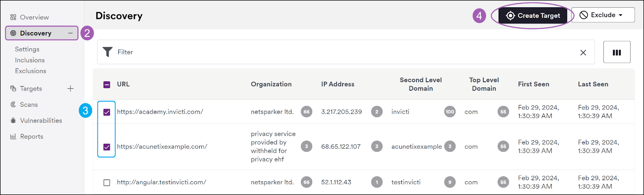Open http://angular.testinvicti.com/ URL

coord(161,182)
